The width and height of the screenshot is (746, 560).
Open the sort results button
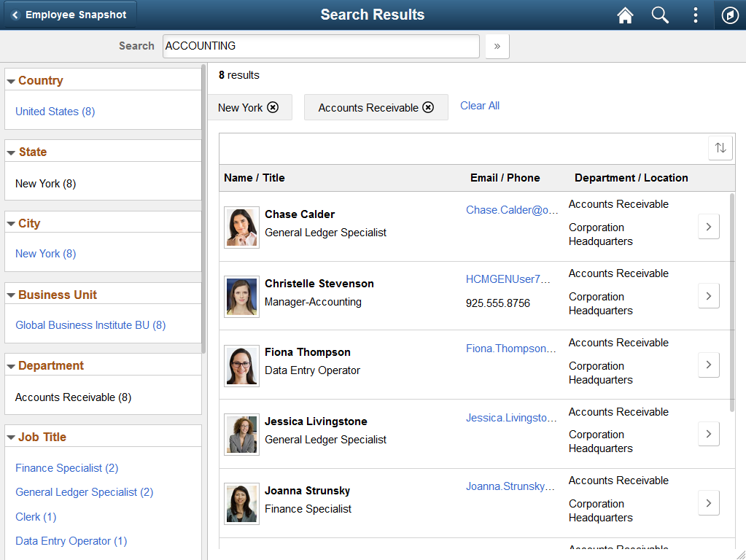pyautogui.click(x=720, y=148)
